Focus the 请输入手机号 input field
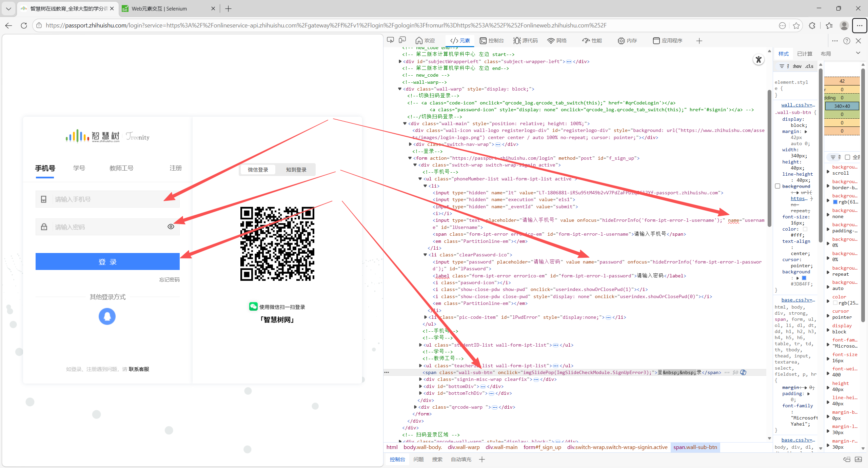The width and height of the screenshot is (868, 468). (108, 199)
